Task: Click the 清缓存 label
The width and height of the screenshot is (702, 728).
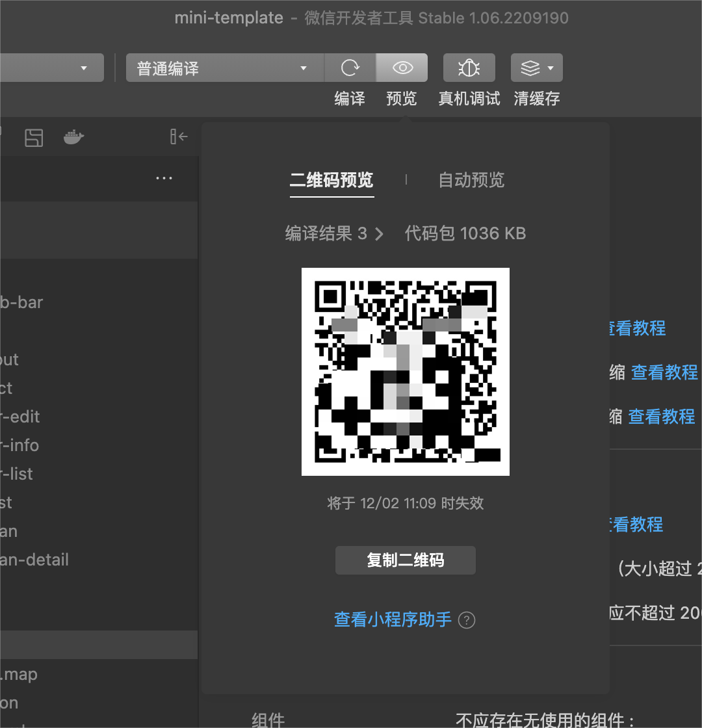Action: point(537,98)
